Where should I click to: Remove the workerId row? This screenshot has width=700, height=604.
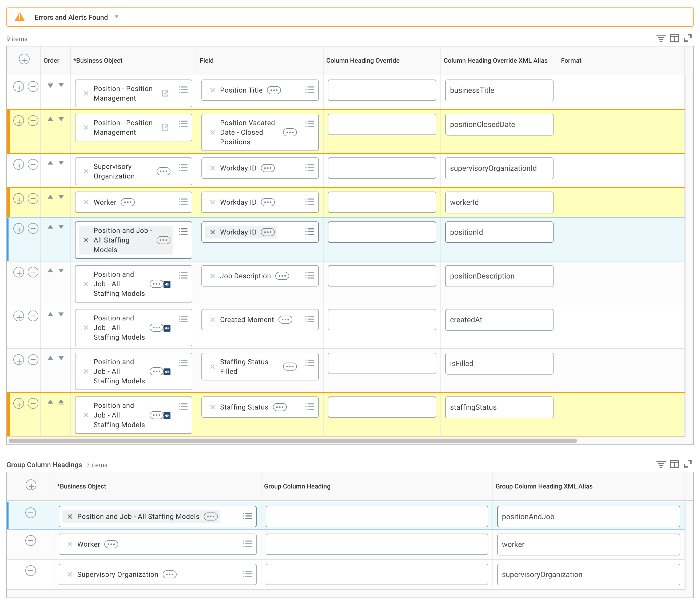point(33,199)
